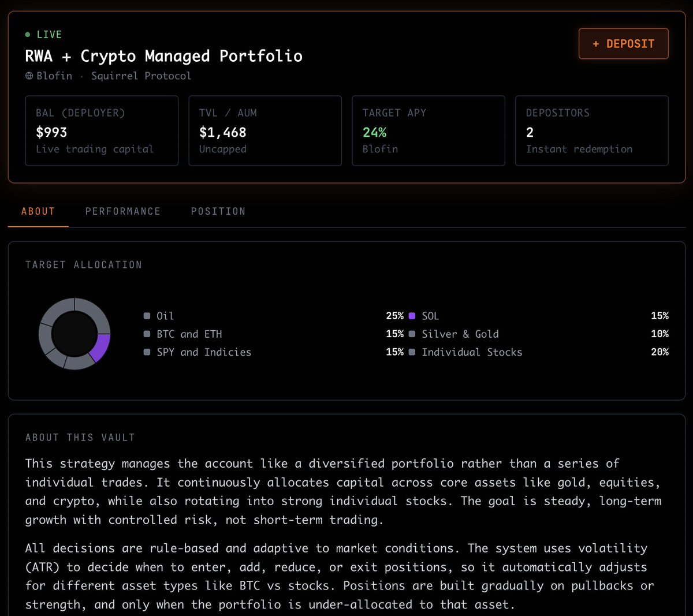Screen dimensions: 693x616
Task: Click the 'Uncapped' text
Action: 222,149
